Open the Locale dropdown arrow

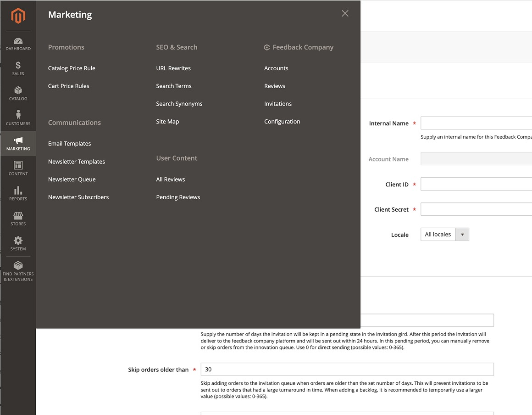tap(462, 234)
